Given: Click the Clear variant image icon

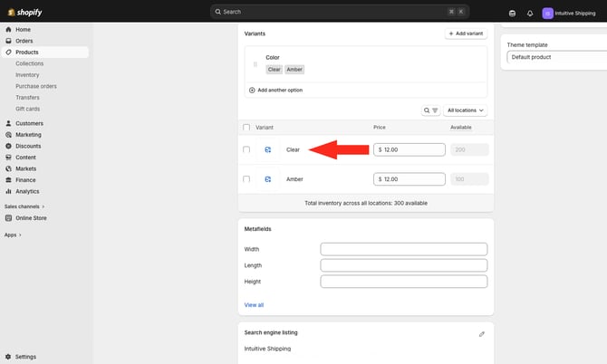Looking at the screenshot, I should pos(268,149).
